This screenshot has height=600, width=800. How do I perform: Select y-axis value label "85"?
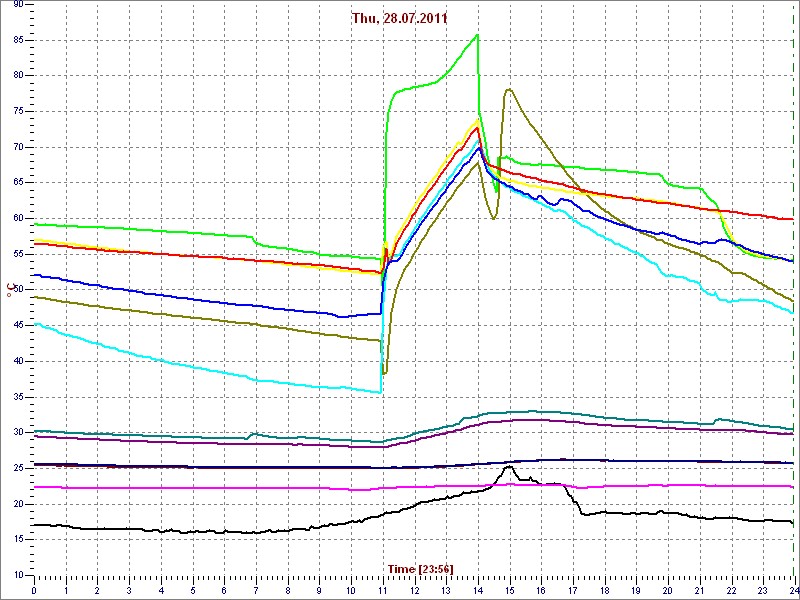pos(18,40)
